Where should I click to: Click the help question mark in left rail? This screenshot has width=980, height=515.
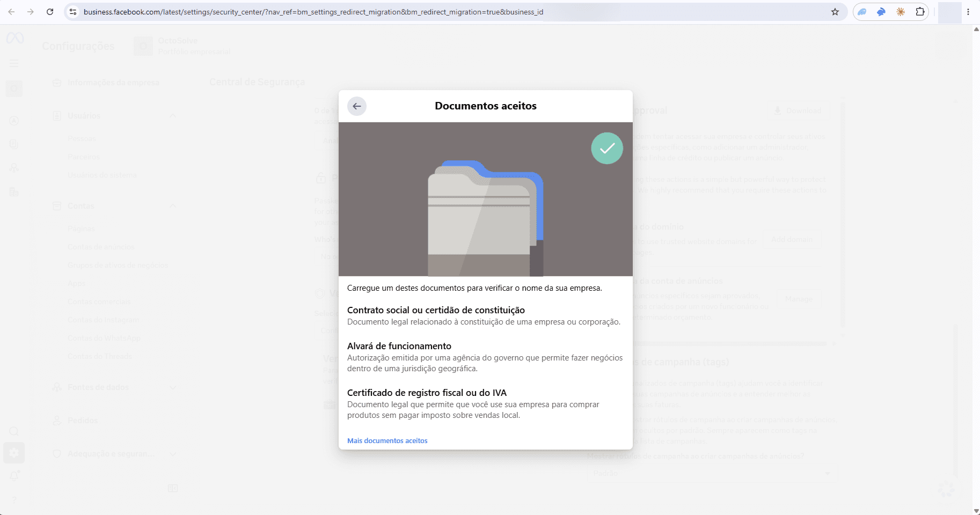(14, 499)
